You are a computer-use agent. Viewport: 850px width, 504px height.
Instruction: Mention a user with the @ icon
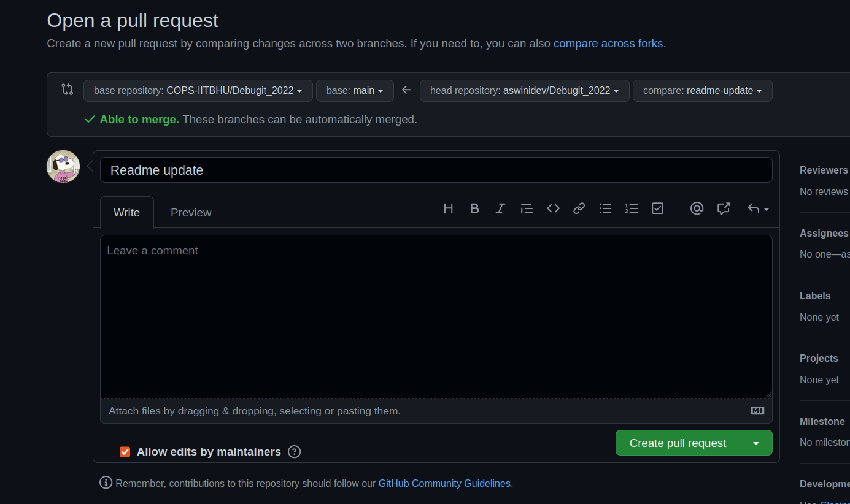click(697, 208)
